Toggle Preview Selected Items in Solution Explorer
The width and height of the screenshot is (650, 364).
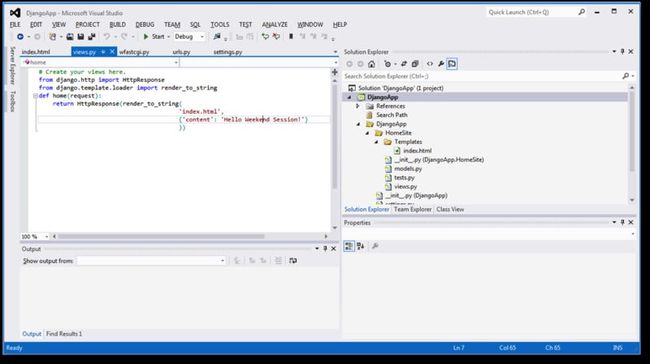tap(452, 64)
